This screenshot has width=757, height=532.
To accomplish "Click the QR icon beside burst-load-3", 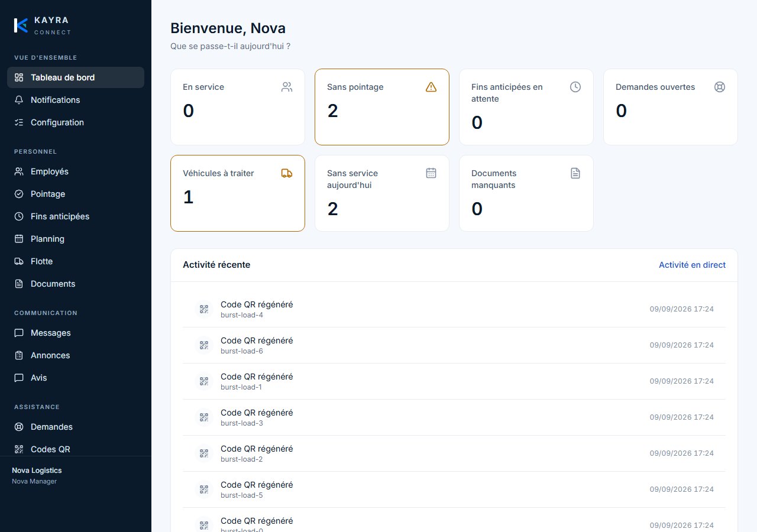I will pyautogui.click(x=204, y=417).
